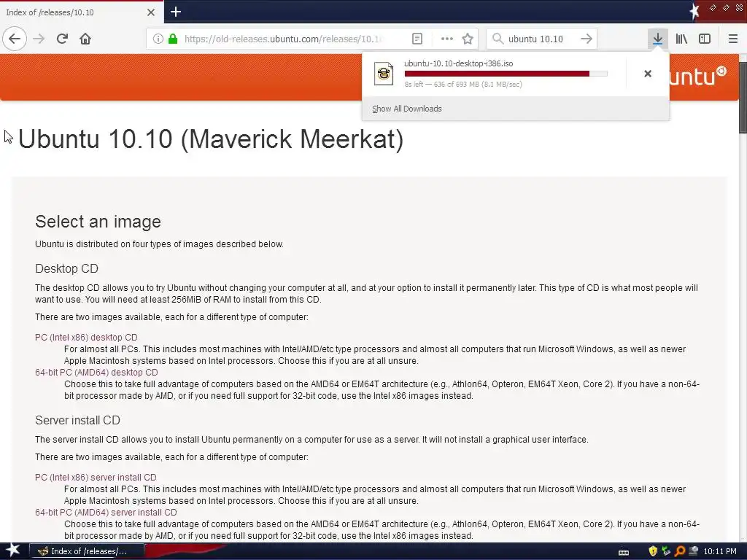Open page actions three-dot menu

(447, 39)
